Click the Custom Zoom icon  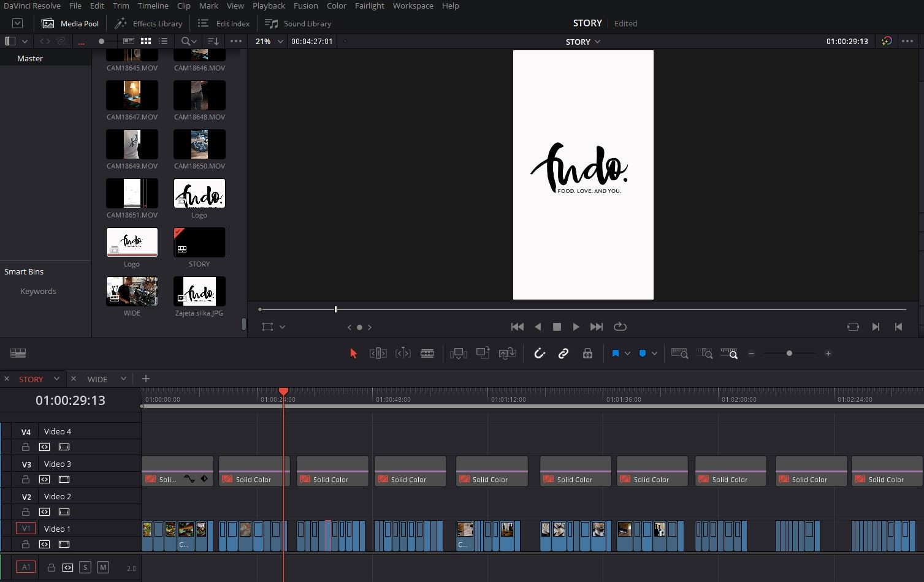pos(729,353)
